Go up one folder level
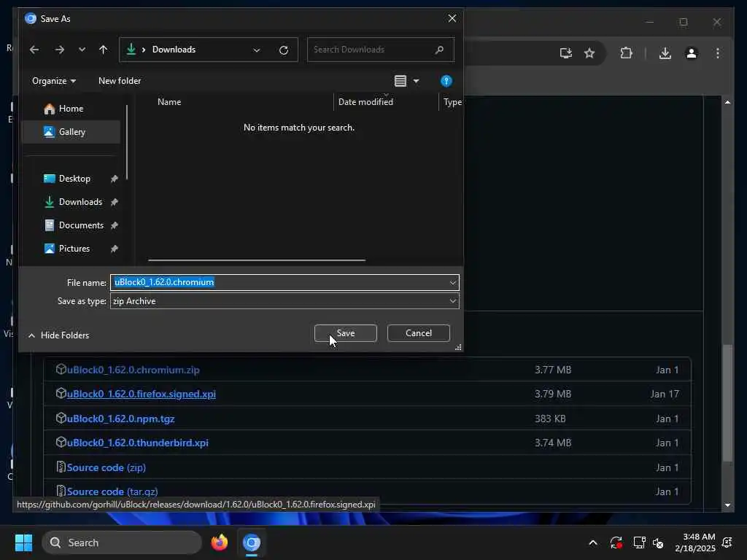Viewport: 747px width, 560px height. click(104, 50)
